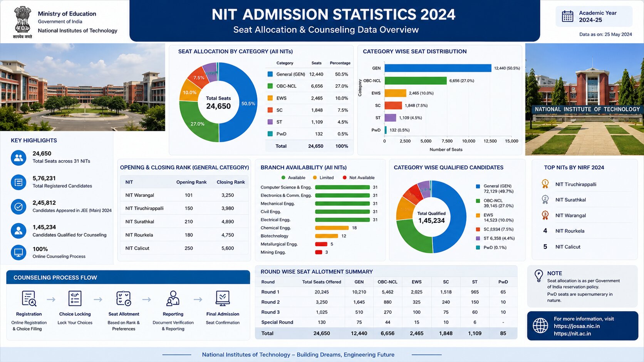Click the Total Seats people icon
The height and width of the screenshot is (362, 644).
[18, 158]
